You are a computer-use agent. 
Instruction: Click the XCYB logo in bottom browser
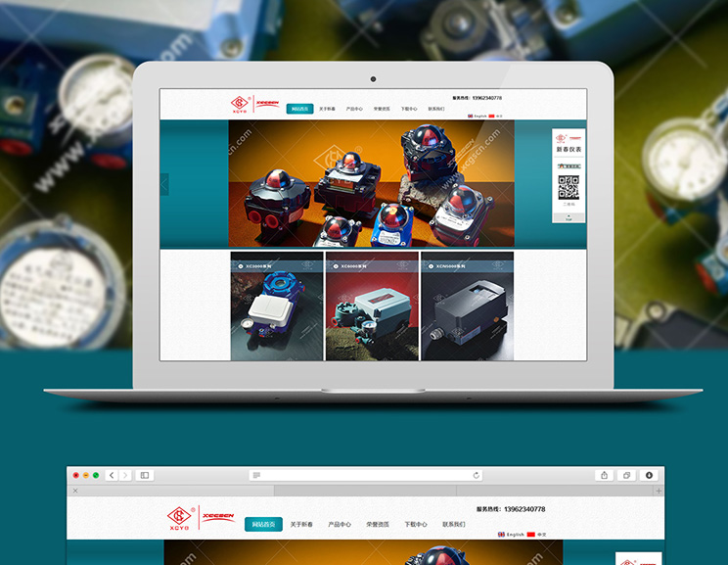(x=179, y=518)
